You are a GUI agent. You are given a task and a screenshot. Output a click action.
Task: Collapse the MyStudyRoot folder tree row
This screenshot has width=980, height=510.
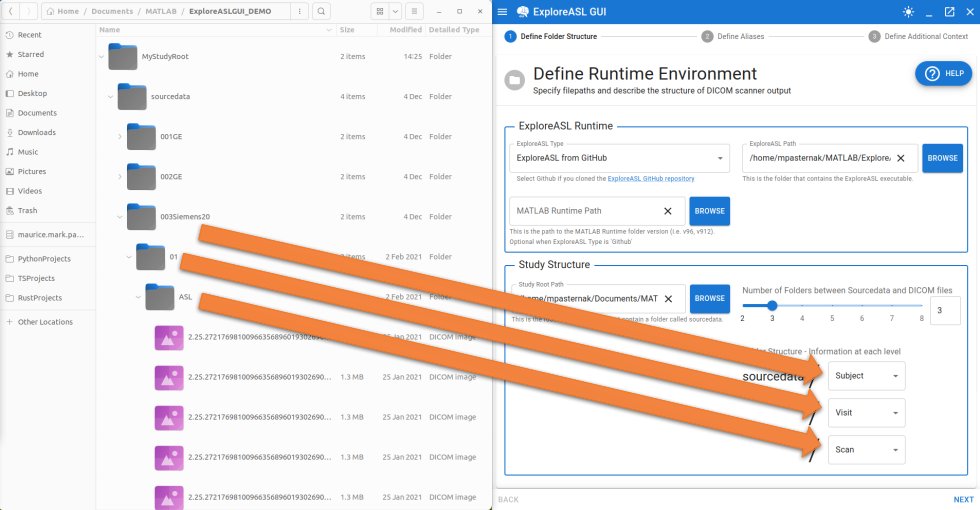(101, 57)
